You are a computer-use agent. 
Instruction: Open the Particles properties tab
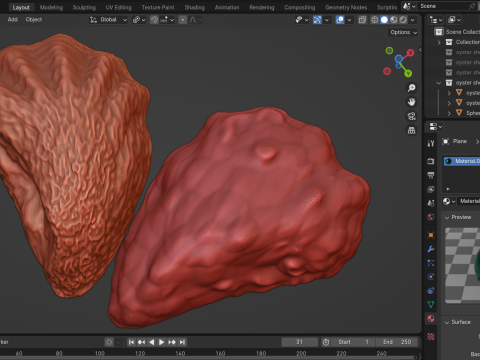(x=431, y=263)
